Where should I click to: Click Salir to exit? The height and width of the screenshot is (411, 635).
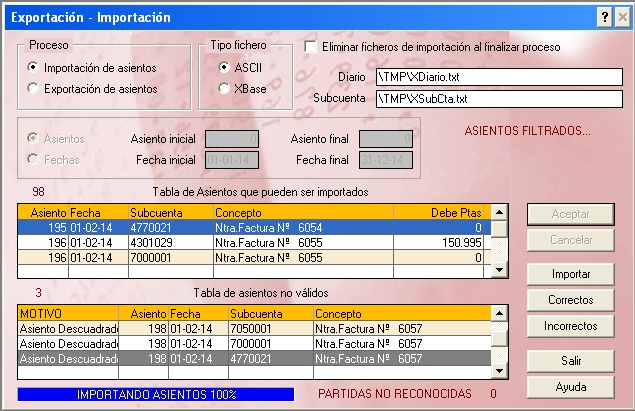[x=571, y=361]
